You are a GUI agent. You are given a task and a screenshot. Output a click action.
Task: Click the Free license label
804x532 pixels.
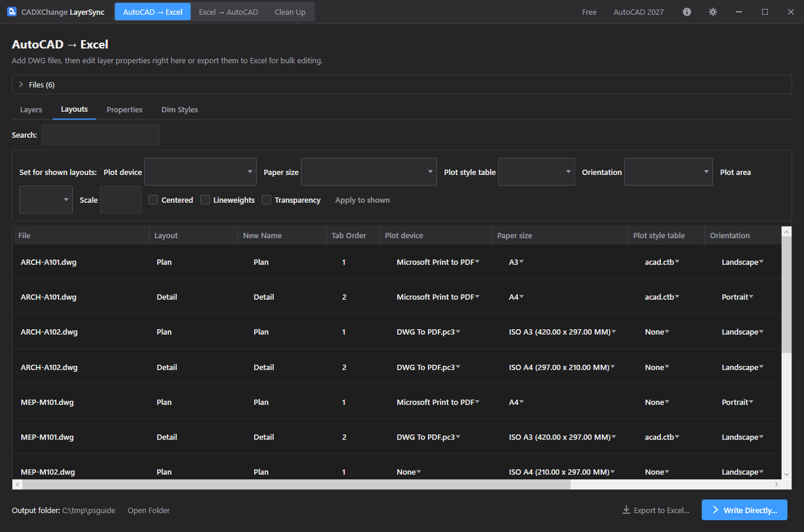tap(589, 12)
